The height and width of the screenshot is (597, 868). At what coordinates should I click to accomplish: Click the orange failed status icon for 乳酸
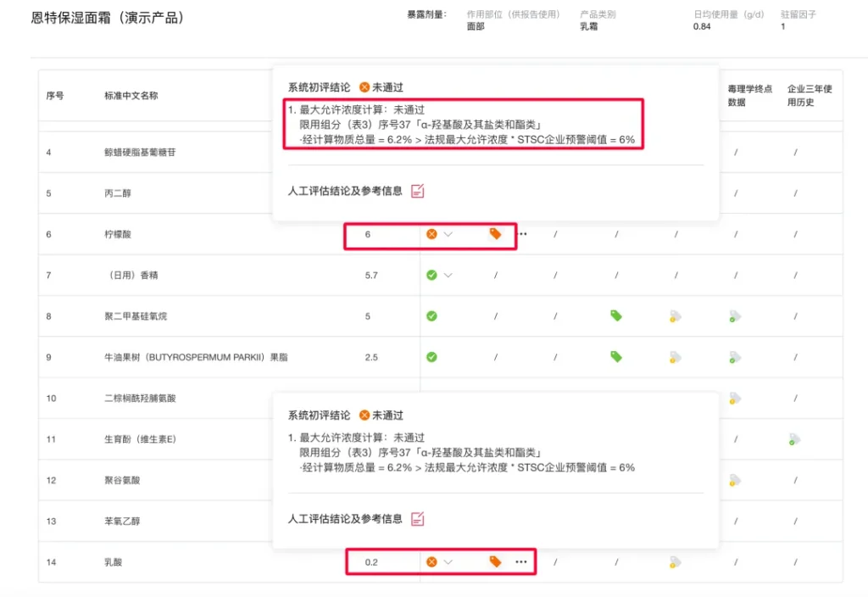[x=431, y=561]
